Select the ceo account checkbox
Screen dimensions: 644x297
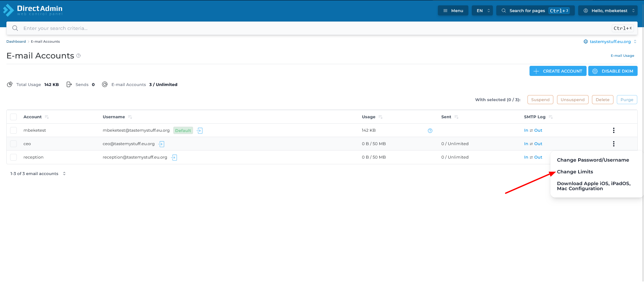(13, 144)
